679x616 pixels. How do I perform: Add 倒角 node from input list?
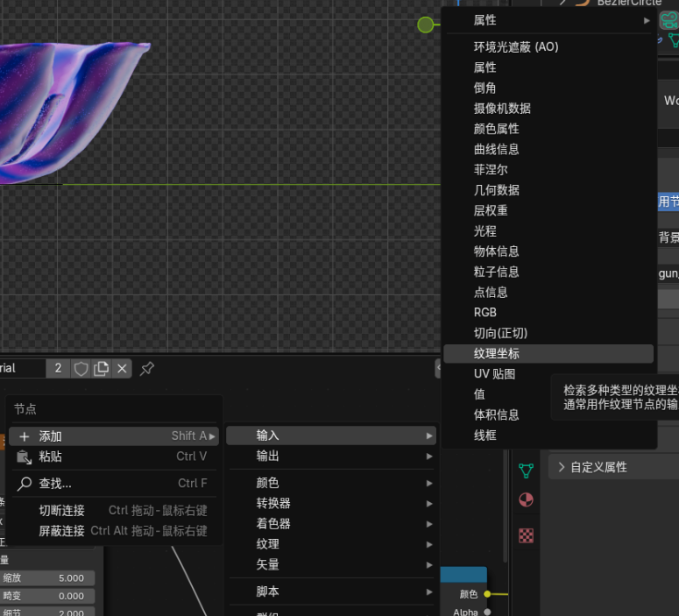[x=548, y=88]
